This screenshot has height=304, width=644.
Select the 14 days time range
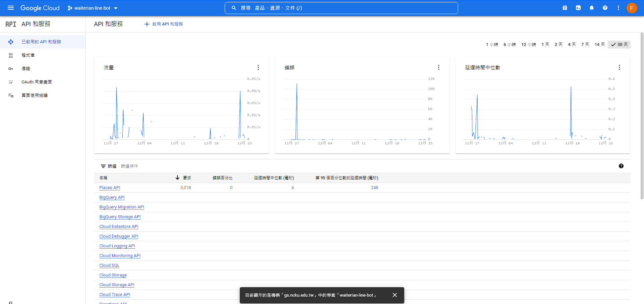point(600,45)
